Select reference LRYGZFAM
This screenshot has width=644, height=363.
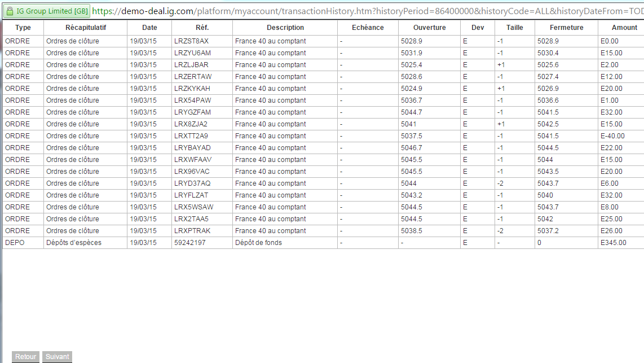pyautogui.click(x=193, y=112)
